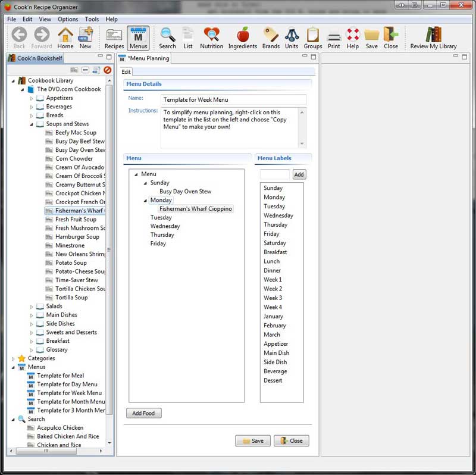Collapse the Soups and Stews chapter
476x475 pixels.
coord(32,124)
